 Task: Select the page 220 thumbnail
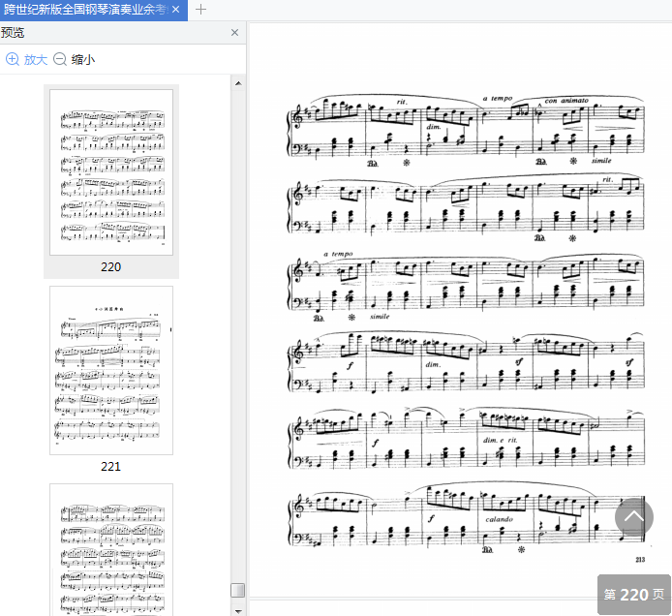111,172
